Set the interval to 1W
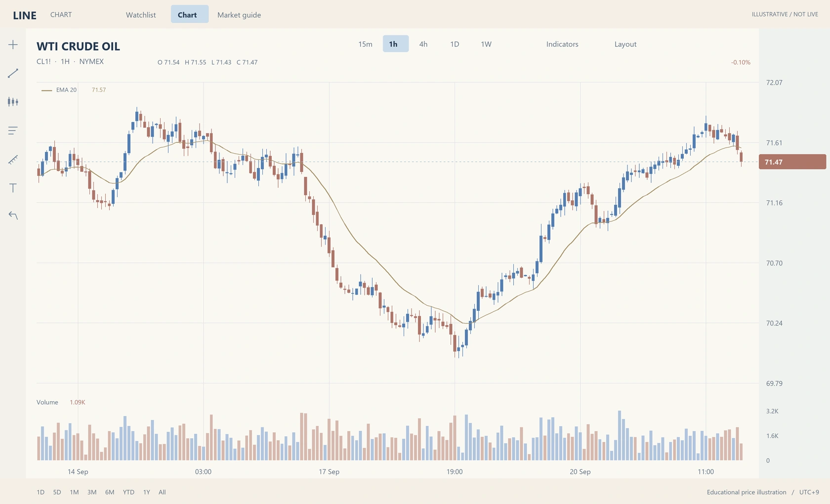Viewport: 830px width, 504px height. tap(486, 44)
